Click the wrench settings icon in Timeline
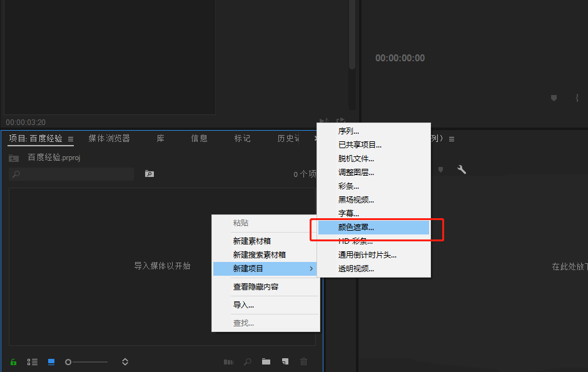This screenshot has height=372, width=588. [461, 169]
